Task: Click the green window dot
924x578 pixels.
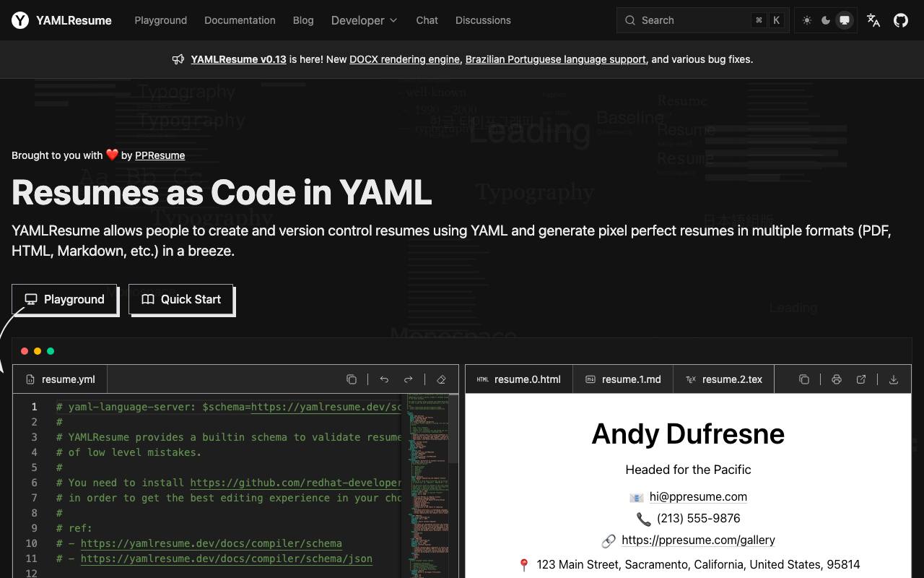Action: [x=51, y=351]
